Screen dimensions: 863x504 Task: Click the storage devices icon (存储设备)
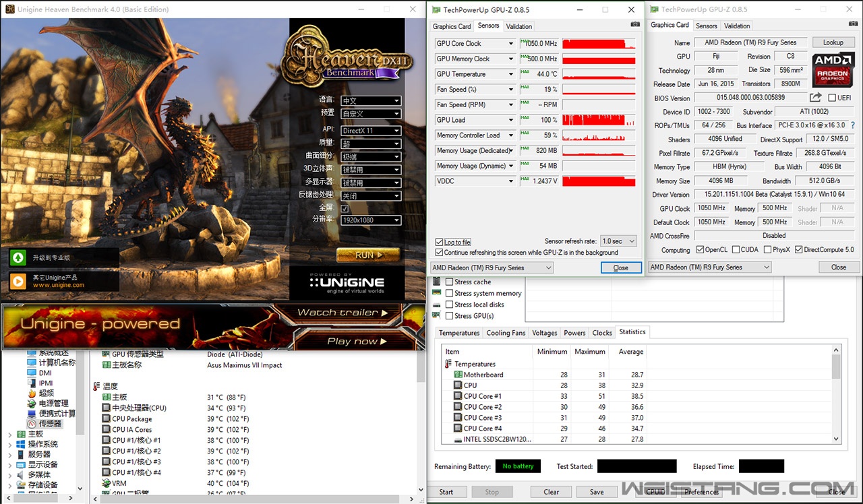coord(21,484)
